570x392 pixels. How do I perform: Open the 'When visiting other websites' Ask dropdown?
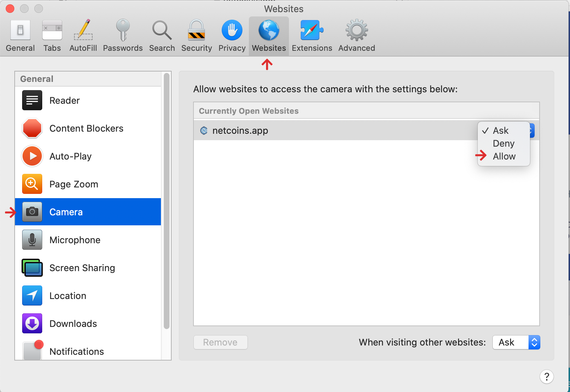tap(516, 342)
